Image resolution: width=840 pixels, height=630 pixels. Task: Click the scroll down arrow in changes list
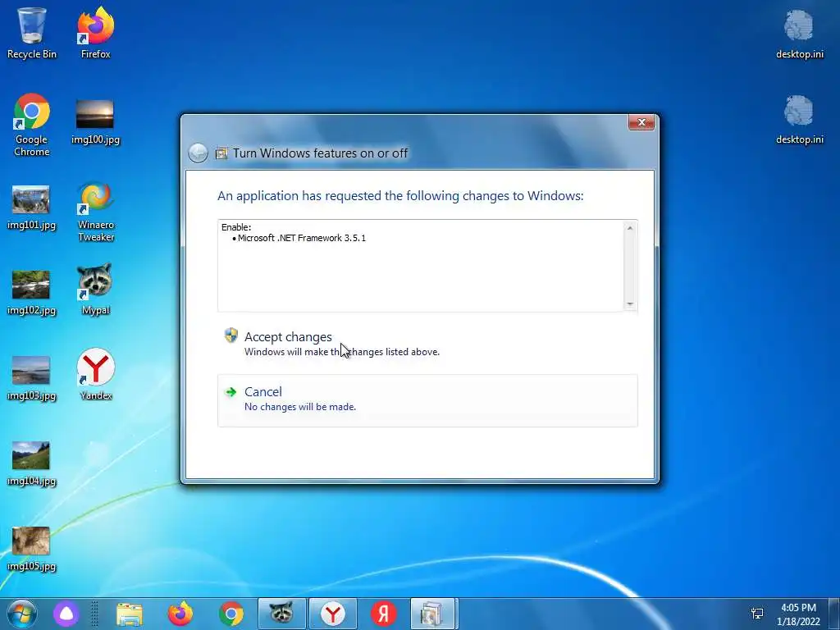(630, 304)
